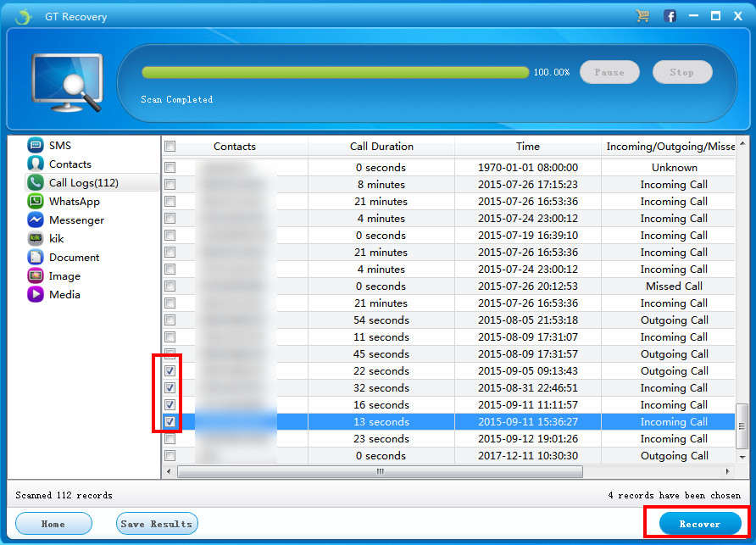Screen dimensions: 756x545
Task: Open the SMS category
Action: tap(60, 145)
